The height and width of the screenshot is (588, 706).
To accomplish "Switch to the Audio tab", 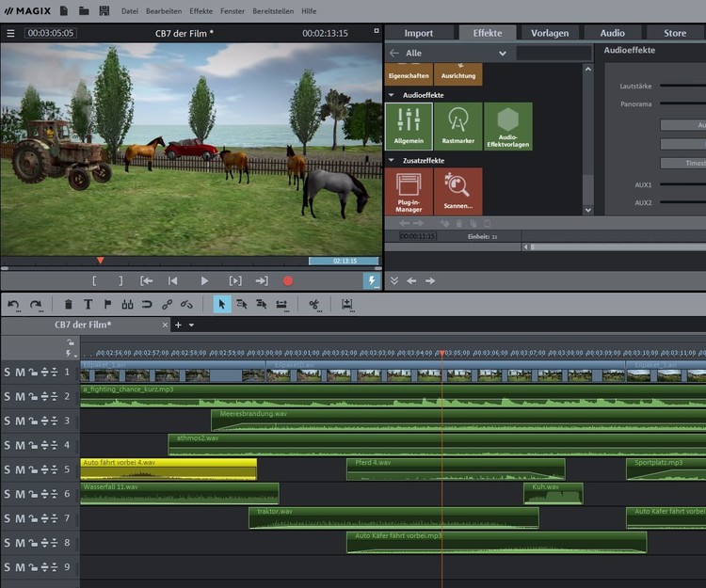I will click(x=613, y=33).
